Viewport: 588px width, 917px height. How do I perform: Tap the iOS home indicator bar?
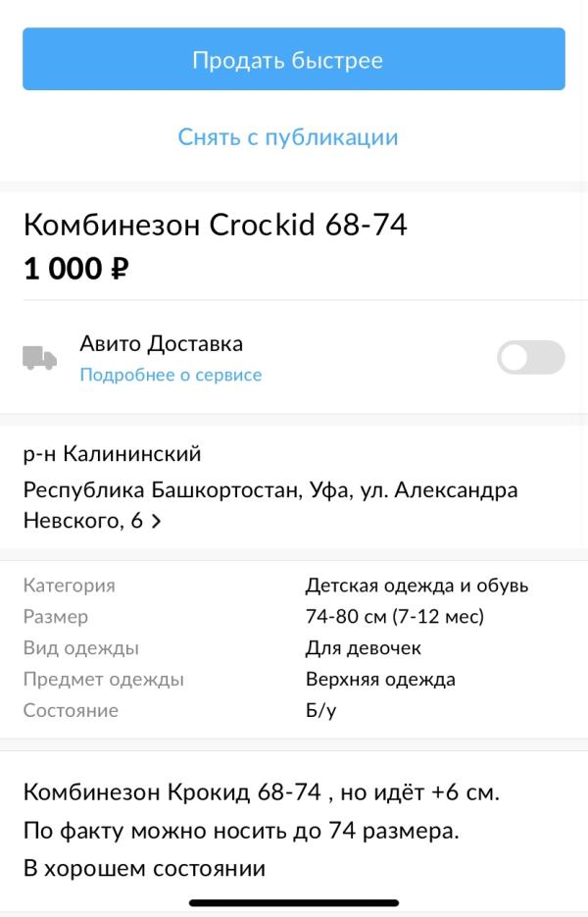click(294, 903)
